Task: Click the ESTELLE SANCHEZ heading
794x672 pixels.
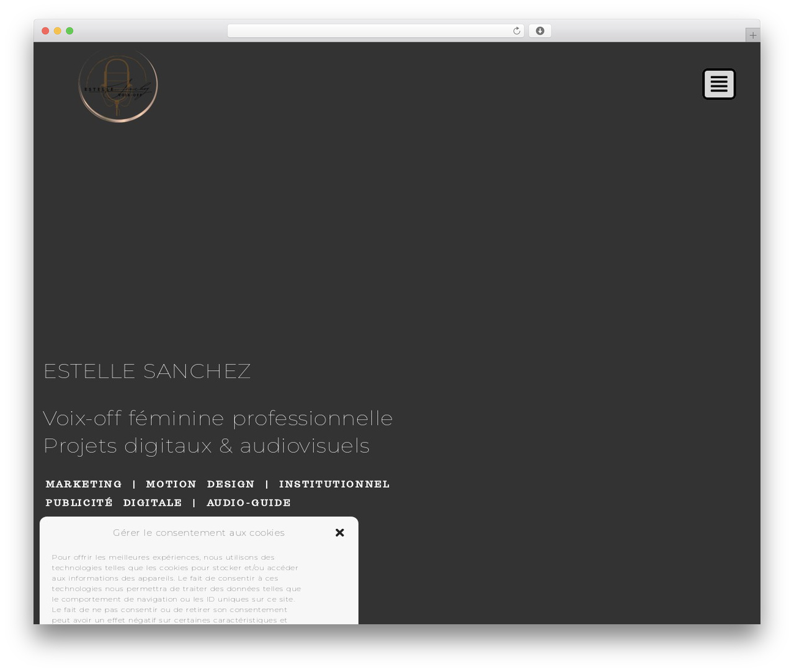Action: point(147,371)
